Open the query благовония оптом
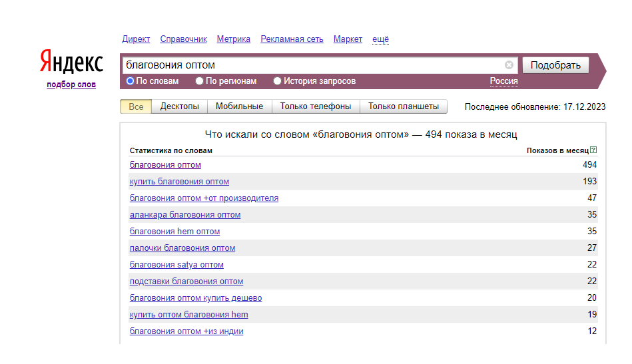Image resolution: width=632 pixels, height=364 pixels. click(x=165, y=164)
